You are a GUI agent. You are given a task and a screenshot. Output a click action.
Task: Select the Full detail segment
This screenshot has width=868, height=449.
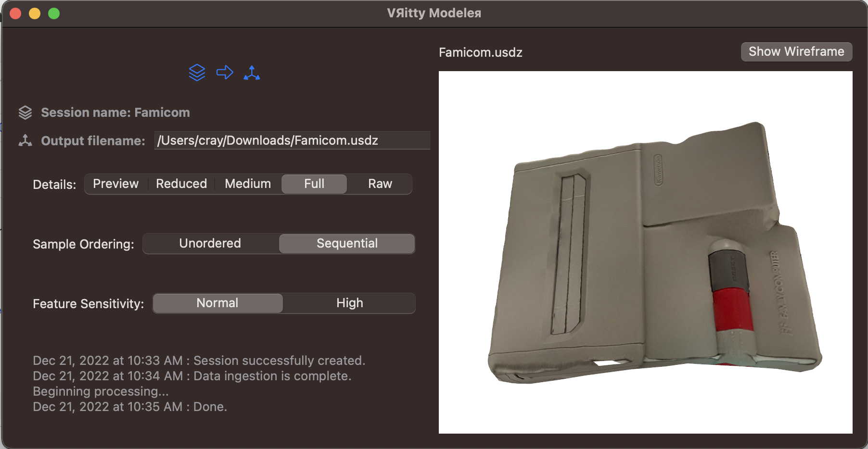[314, 184]
